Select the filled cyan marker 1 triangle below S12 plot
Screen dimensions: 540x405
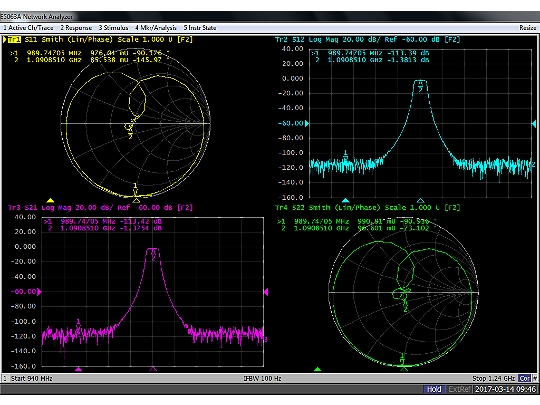[x=345, y=200]
